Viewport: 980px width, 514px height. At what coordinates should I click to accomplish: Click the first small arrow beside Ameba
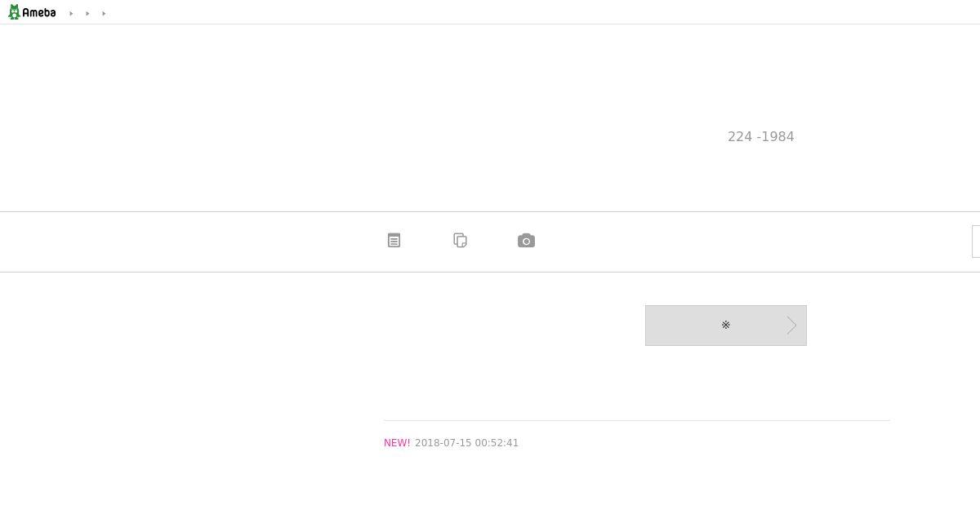(71, 14)
